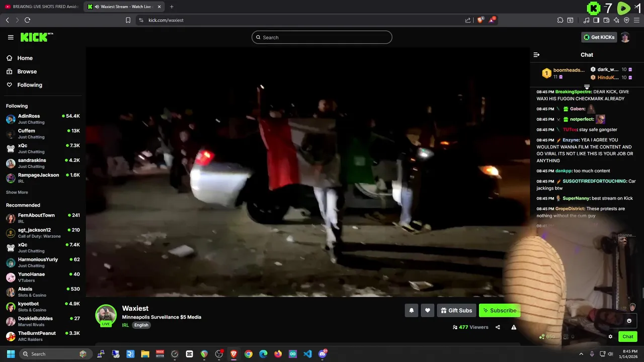This screenshot has width=644, height=362.
Task: Open Firefox from the taskbar
Action: click(x=278, y=354)
